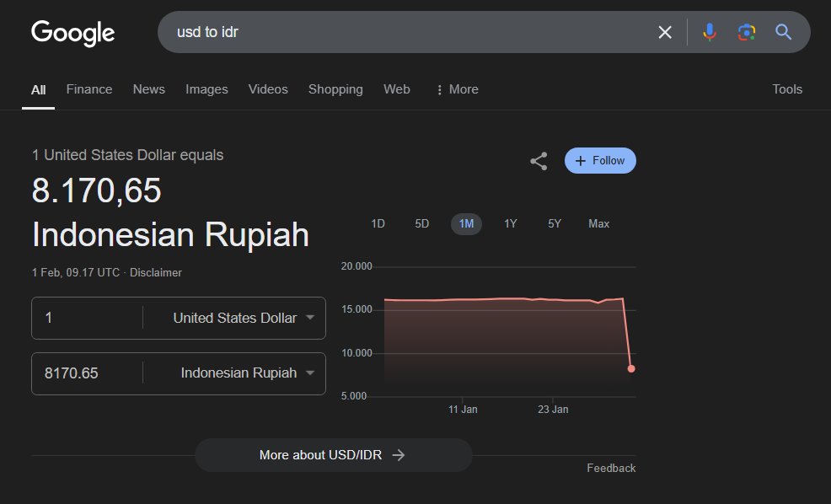The image size is (831, 504).
Task: Click the end point marker on the chart
Action: 630,369
